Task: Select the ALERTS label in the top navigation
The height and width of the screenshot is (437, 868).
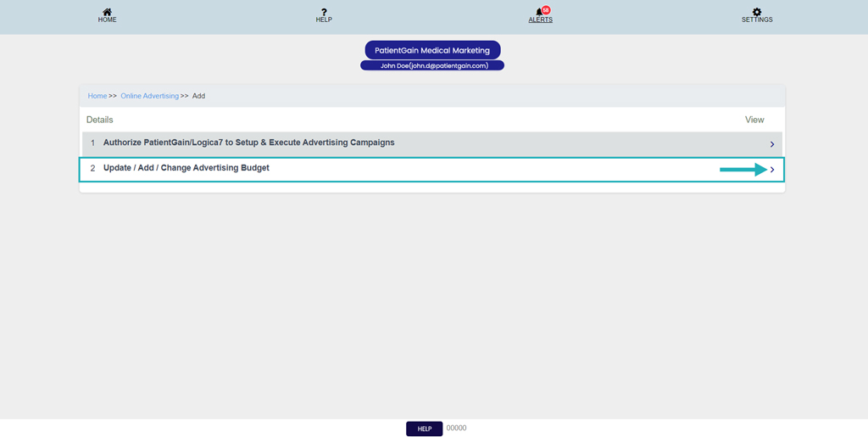Action: click(540, 20)
